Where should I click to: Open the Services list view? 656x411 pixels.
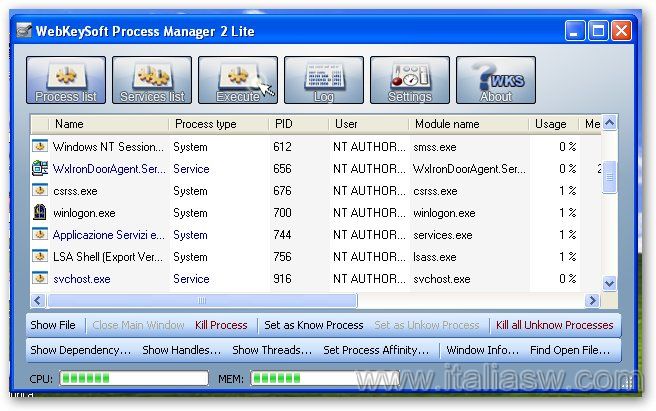pos(152,80)
